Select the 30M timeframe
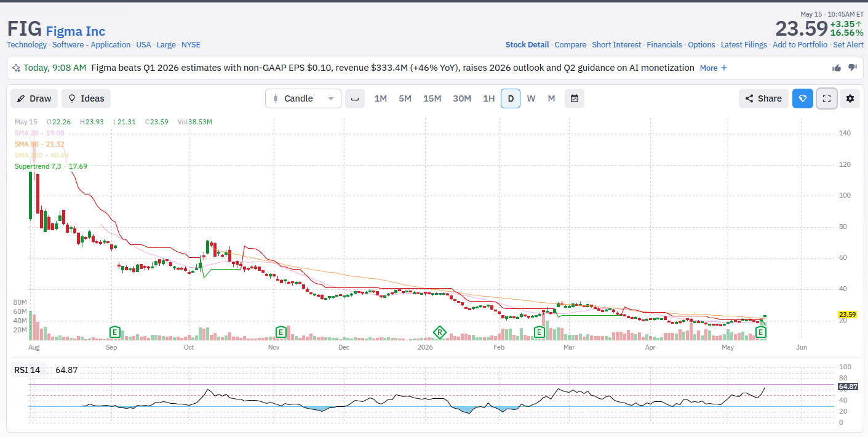 (462, 98)
